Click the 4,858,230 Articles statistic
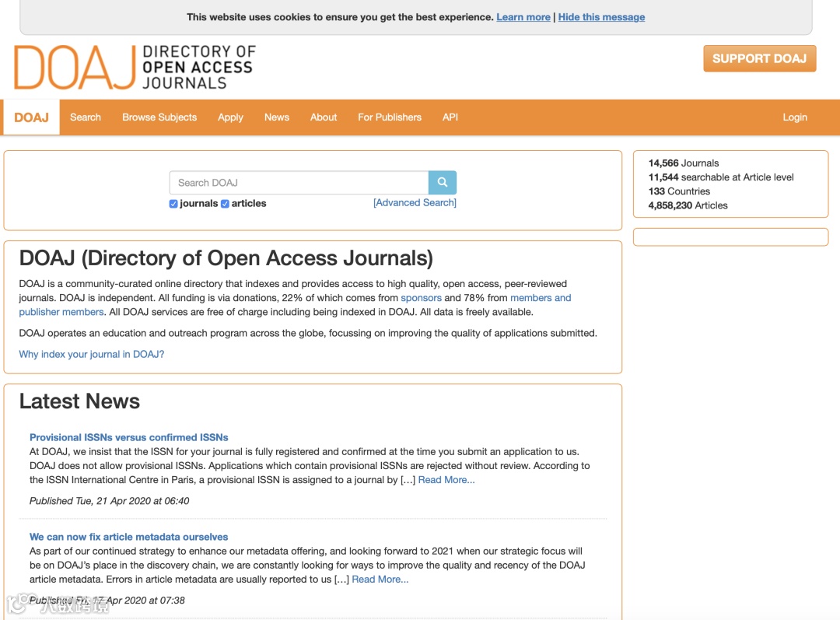840x620 pixels. 688,205
